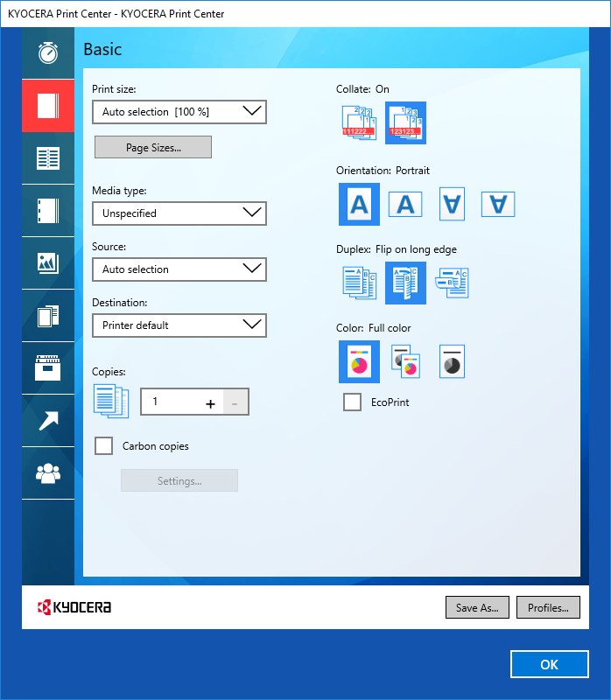611x700 pixels.
Task: Open the Print size dropdown
Action: tap(179, 112)
